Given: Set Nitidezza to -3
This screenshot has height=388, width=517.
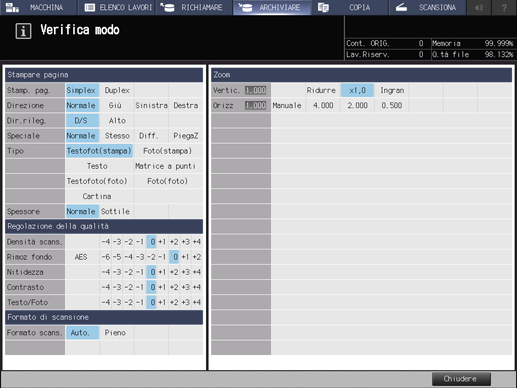Looking at the screenshot, I should [x=117, y=272].
